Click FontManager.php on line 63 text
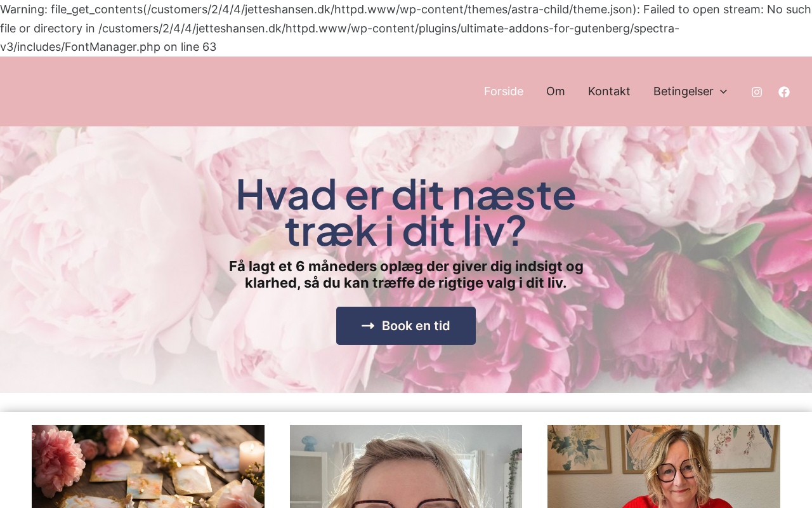Viewport: 812px width, 508px height. (x=140, y=47)
